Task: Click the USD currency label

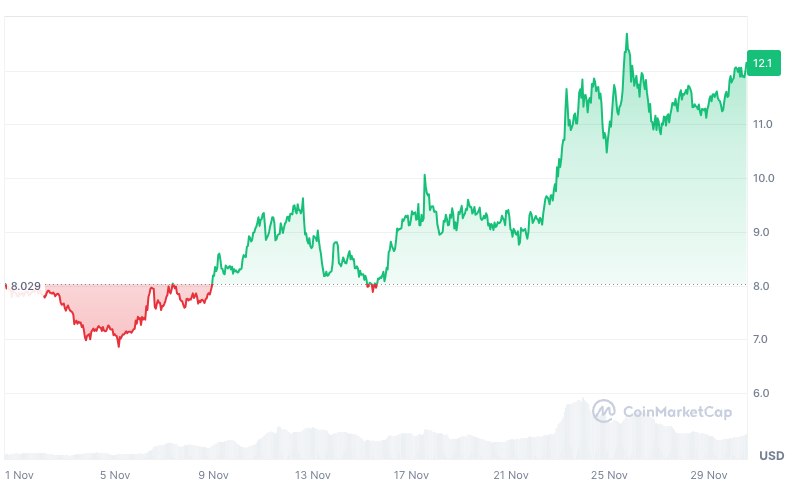Action: [x=771, y=456]
